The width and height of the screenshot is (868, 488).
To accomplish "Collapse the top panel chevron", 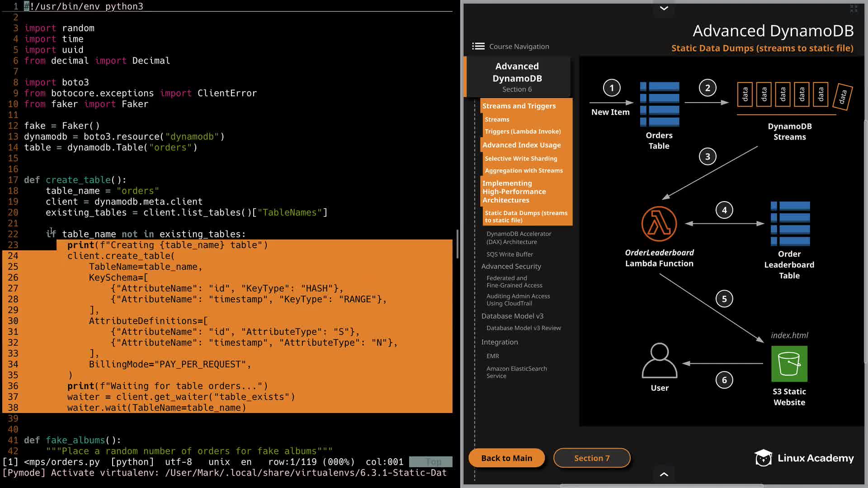I will point(664,8).
